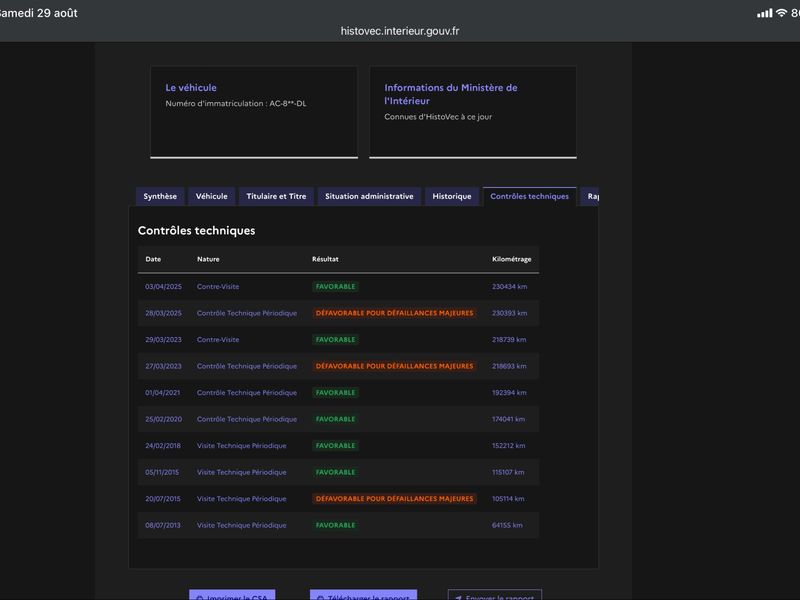Viewport: 800px width, 600px height.
Task: Click 'Contre-Visite' in the 03/04/2025 row
Action: (218, 287)
